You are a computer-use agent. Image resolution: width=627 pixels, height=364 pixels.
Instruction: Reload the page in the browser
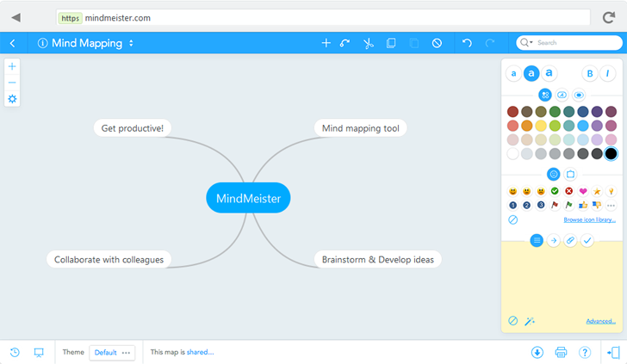(x=609, y=17)
